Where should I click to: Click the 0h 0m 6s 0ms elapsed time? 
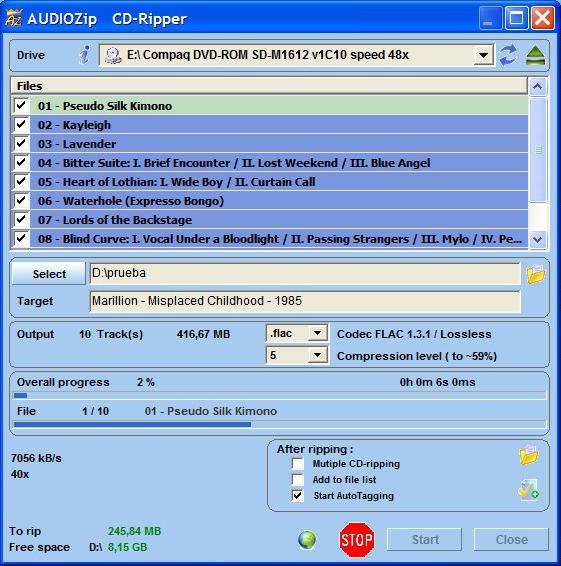[x=438, y=382]
